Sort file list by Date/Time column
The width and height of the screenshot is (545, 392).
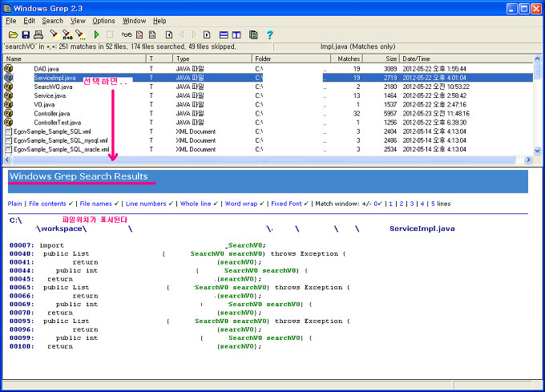466,59
